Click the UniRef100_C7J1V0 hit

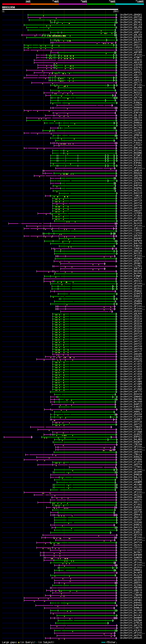coord(131,550)
